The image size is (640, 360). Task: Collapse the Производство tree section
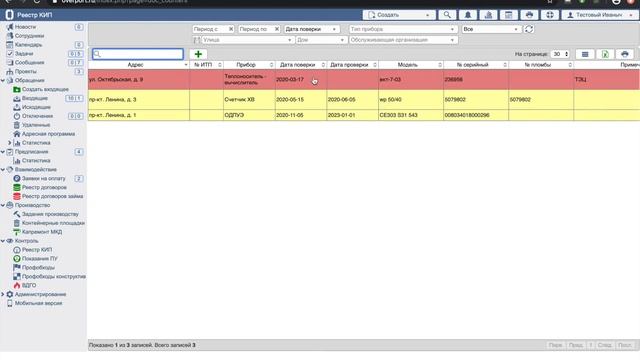click(3, 205)
